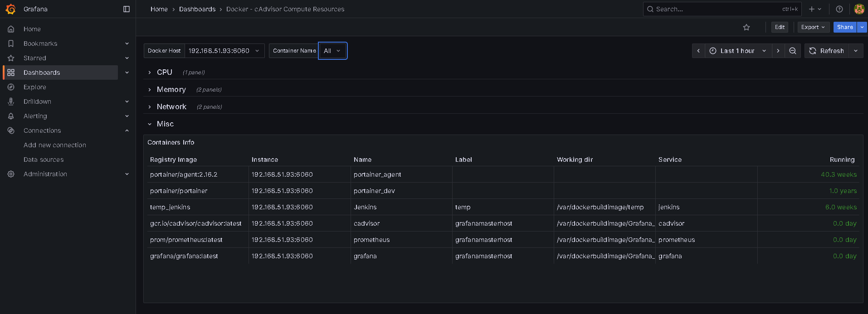Collapse the Misc row
Image resolution: width=868 pixels, height=314 pixels.
tap(165, 124)
